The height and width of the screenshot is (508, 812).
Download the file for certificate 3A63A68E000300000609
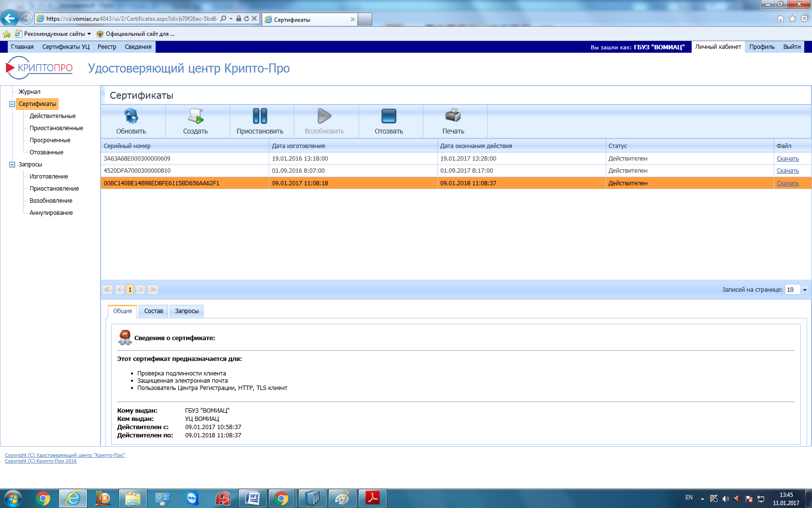(787, 159)
